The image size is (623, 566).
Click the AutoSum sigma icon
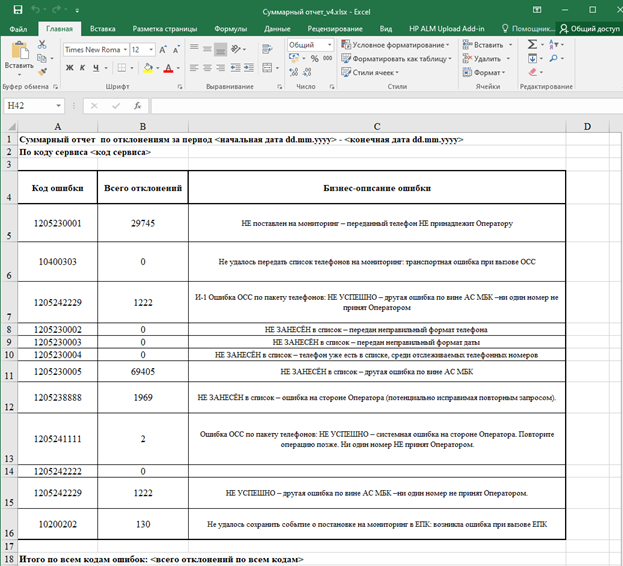(x=531, y=45)
